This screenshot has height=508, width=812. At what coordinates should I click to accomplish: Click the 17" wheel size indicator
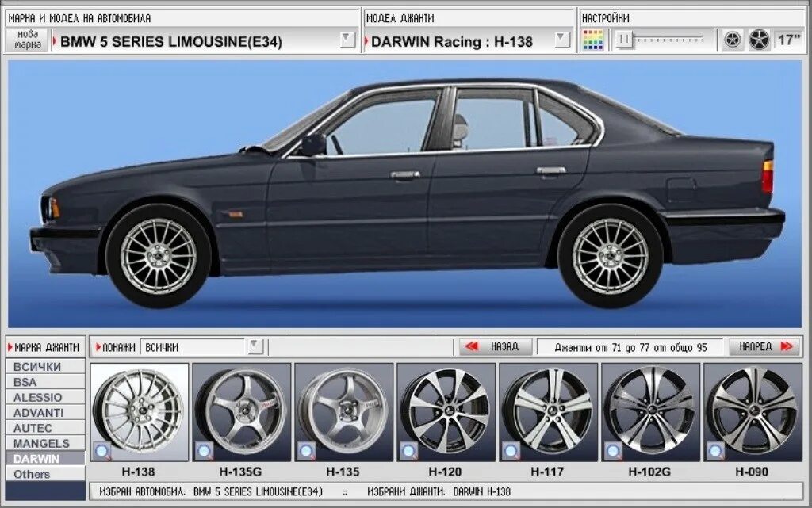pyautogui.click(x=789, y=40)
